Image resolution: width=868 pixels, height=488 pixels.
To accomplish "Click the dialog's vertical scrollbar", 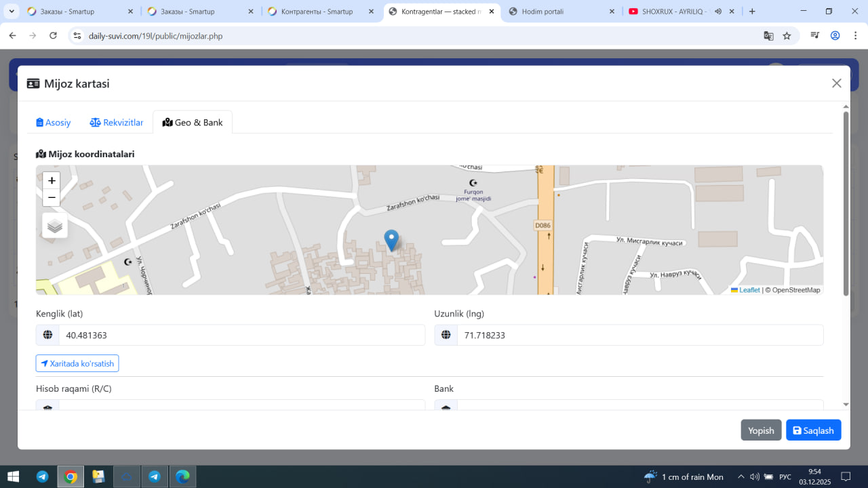I will (846, 203).
